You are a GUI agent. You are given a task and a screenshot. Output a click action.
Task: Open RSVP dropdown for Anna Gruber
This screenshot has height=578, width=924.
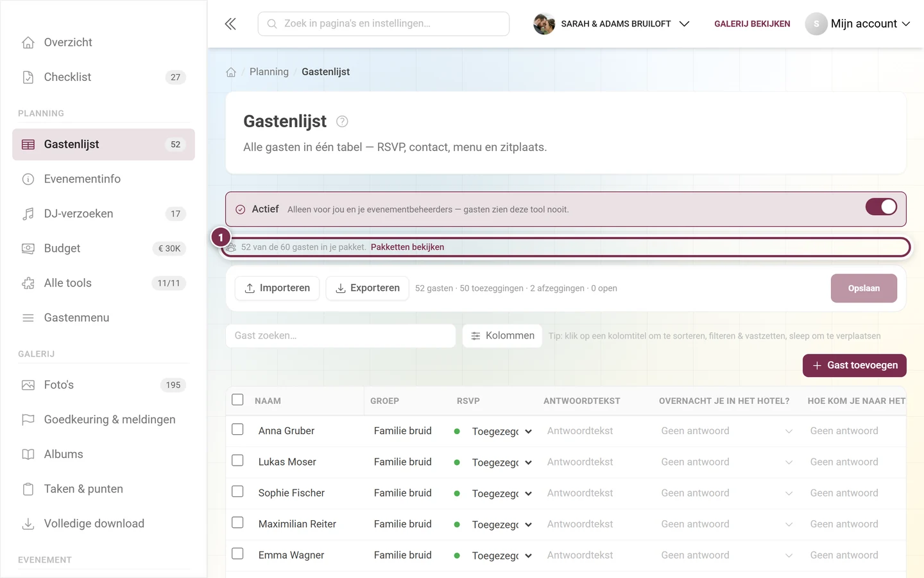pyautogui.click(x=502, y=432)
